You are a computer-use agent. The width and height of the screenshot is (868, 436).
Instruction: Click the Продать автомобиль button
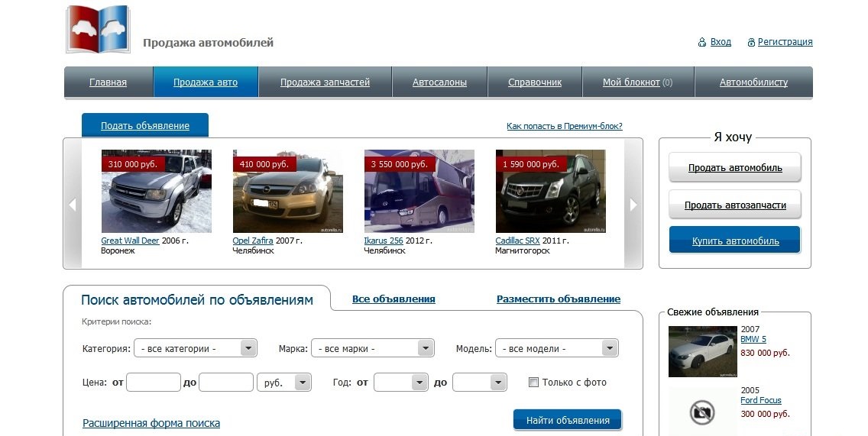point(735,167)
